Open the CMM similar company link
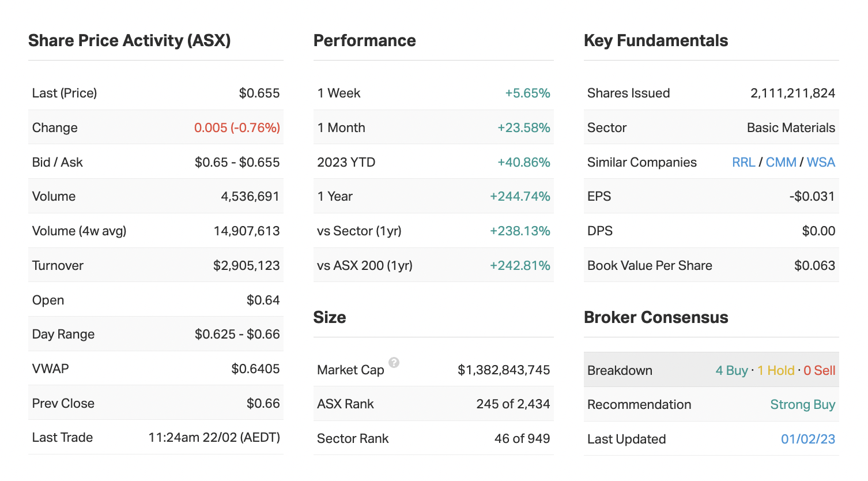The image size is (868, 481). [781, 162]
